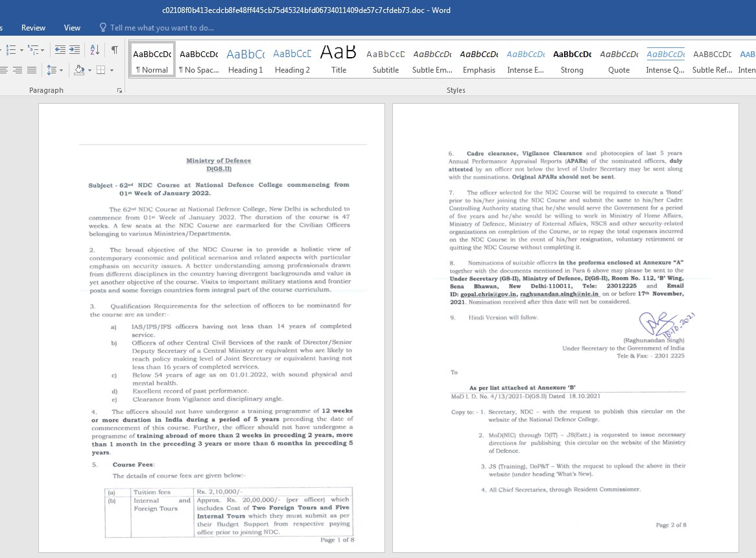This screenshot has width=756, height=558.
Task: Apply the Intense Emphasis style
Action: coord(526,60)
